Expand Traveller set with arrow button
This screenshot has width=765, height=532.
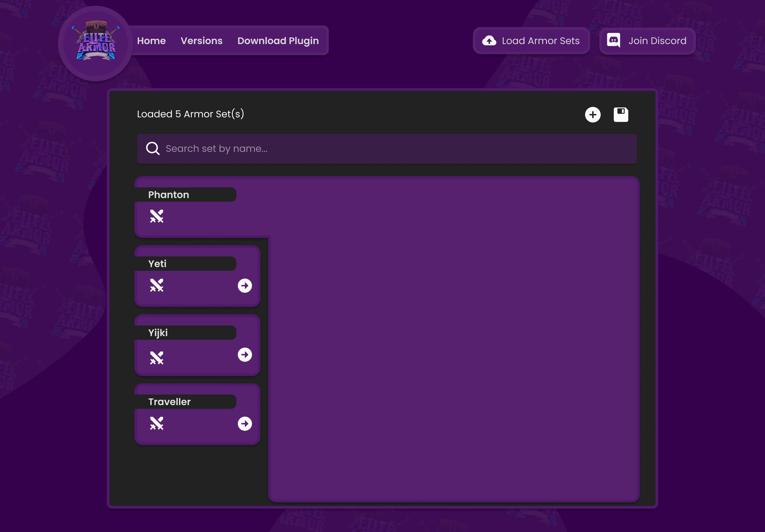pos(245,424)
